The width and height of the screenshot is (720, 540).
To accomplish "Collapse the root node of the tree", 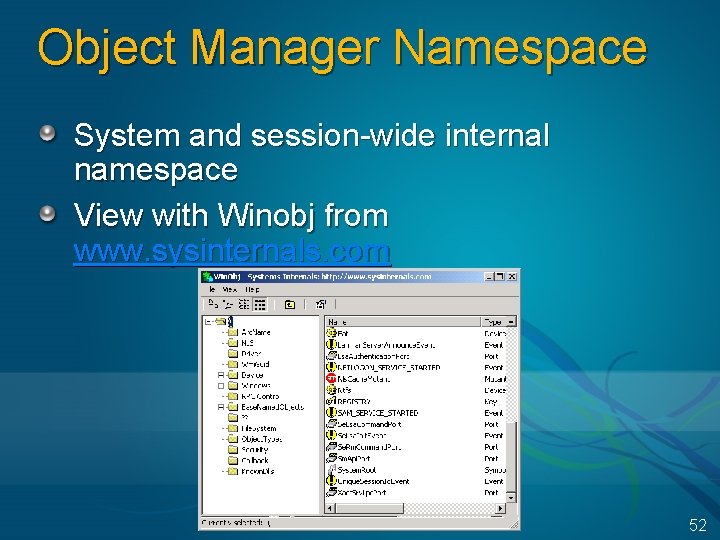I will [208, 322].
